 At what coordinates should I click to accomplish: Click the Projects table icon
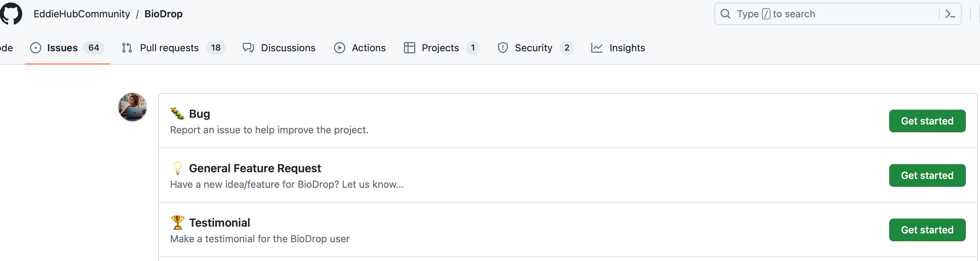[409, 48]
